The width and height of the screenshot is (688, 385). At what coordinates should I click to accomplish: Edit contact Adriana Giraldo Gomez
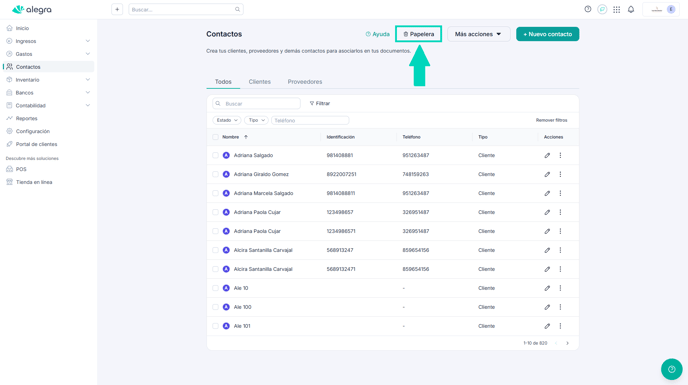pos(547,174)
